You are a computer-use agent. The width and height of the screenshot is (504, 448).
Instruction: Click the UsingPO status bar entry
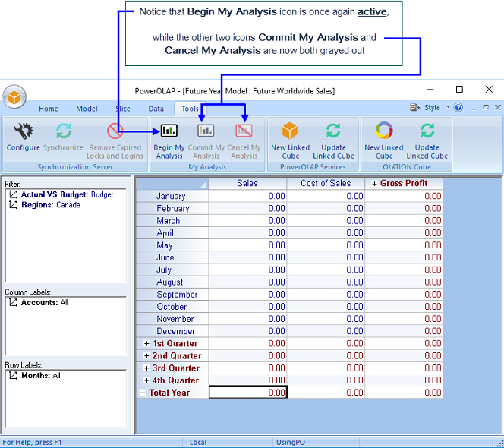pos(291,442)
